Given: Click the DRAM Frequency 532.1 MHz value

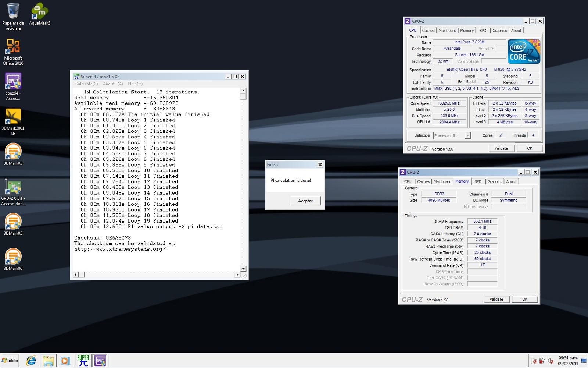Looking at the screenshot, I should pyautogui.click(x=482, y=221).
